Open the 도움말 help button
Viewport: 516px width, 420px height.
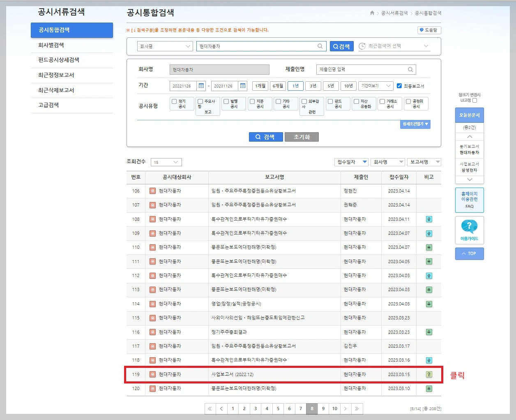(429, 30)
